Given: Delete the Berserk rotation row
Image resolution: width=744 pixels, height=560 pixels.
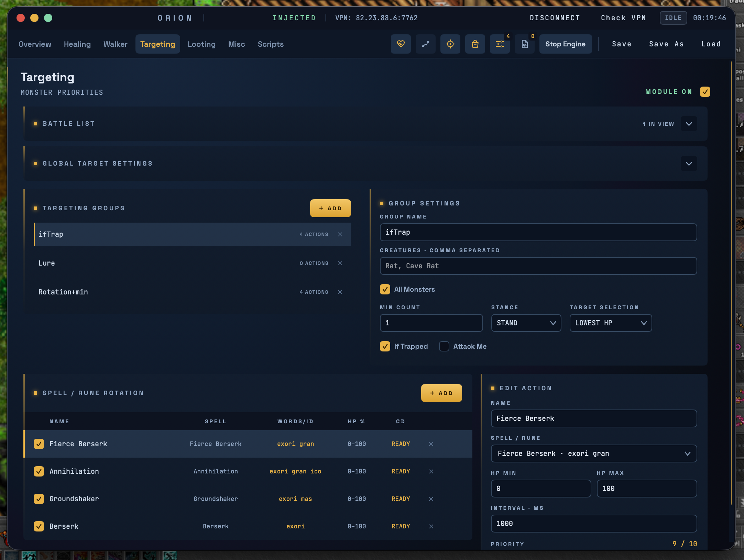Looking at the screenshot, I should (431, 526).
